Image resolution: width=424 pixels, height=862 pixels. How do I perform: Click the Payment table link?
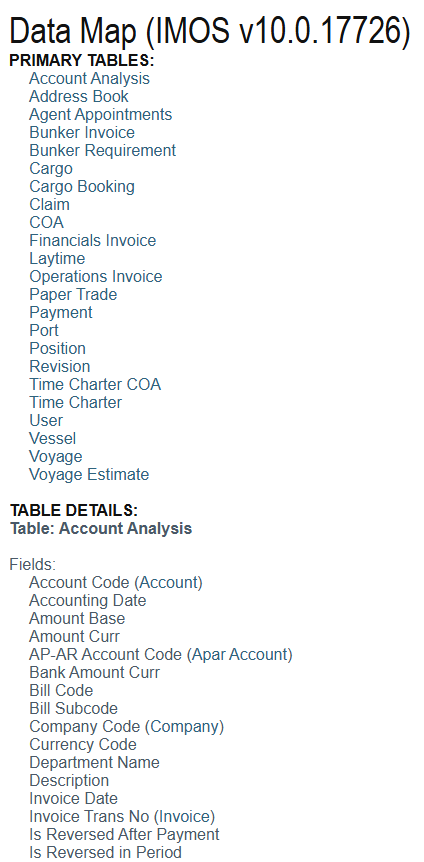pyautogui.click(x=60, y=313)
